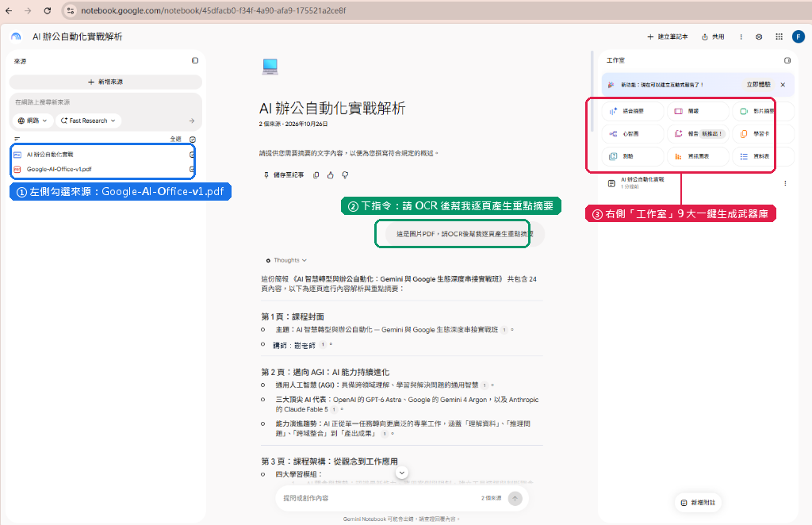Click the browser forward arrow
The height and width of the screenshot is (525, 812).
click(28, 10)
